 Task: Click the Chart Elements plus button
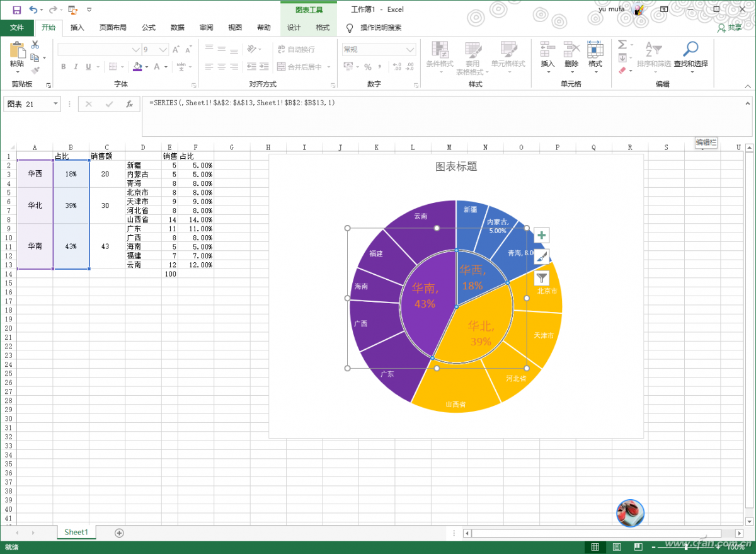(542, 236)
